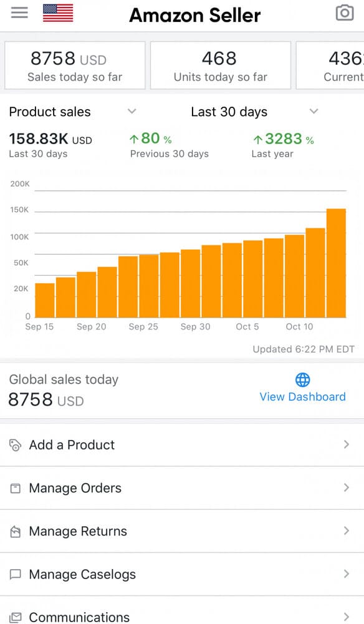Open the camera scanner icon
364x624 pixels.
[x=345, y=12]
